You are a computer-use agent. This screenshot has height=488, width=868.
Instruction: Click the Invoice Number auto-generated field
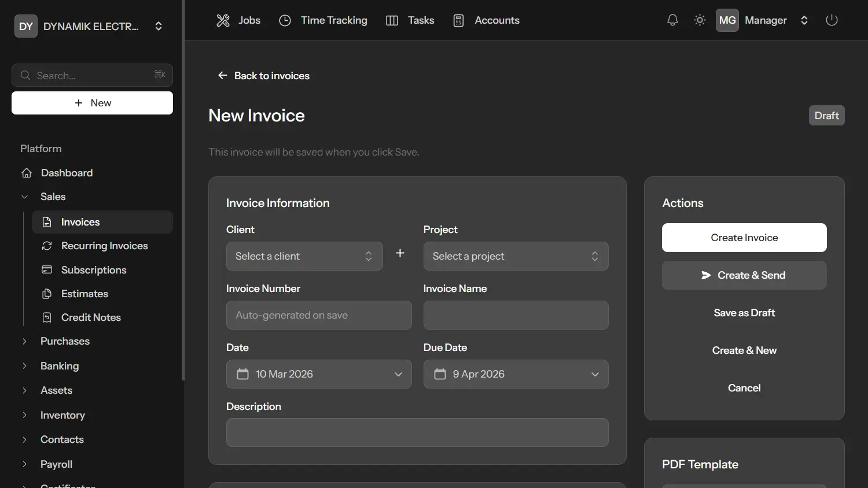coord(319,315)
